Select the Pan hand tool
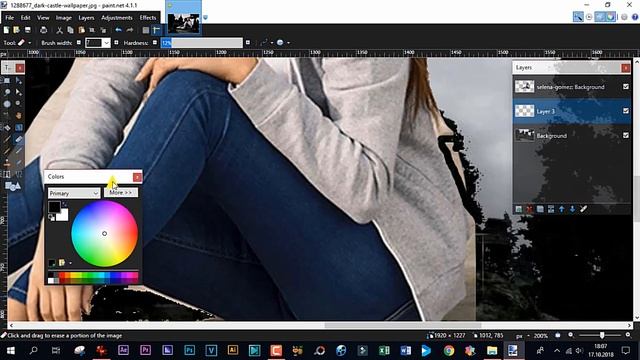 19,116
